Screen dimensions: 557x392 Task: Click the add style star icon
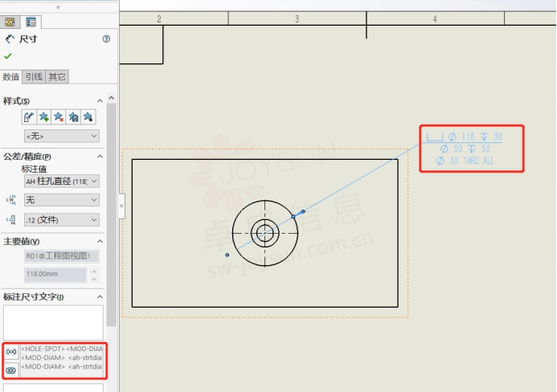tap(44, 117)
